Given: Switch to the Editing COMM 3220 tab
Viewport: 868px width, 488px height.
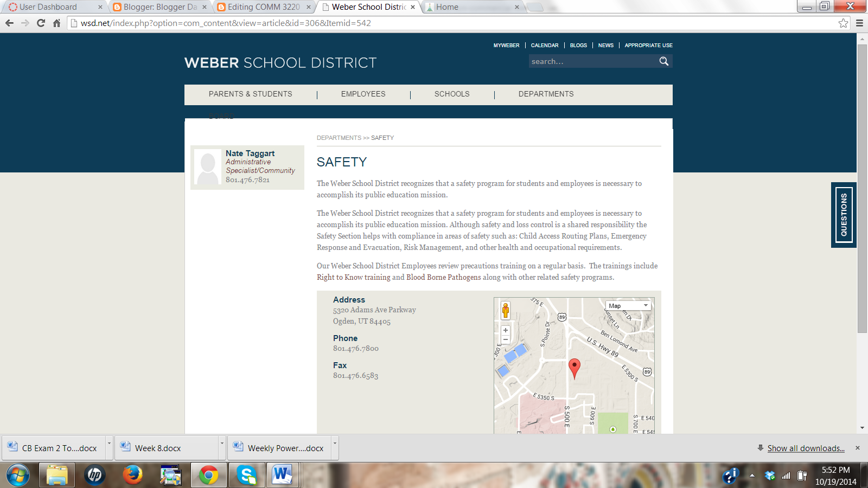Looking at the screenshot, I should coord(264,7).
